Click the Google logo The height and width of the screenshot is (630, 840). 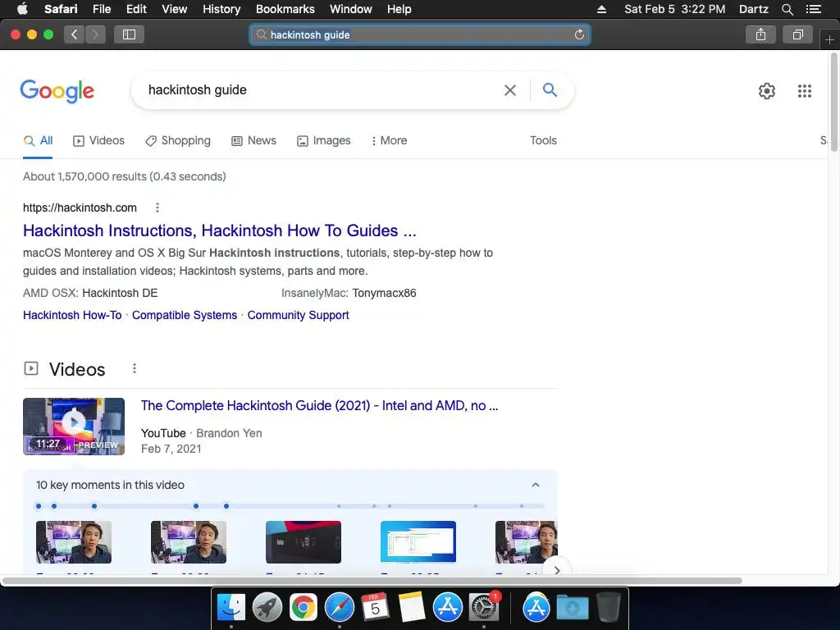[57, 91]
